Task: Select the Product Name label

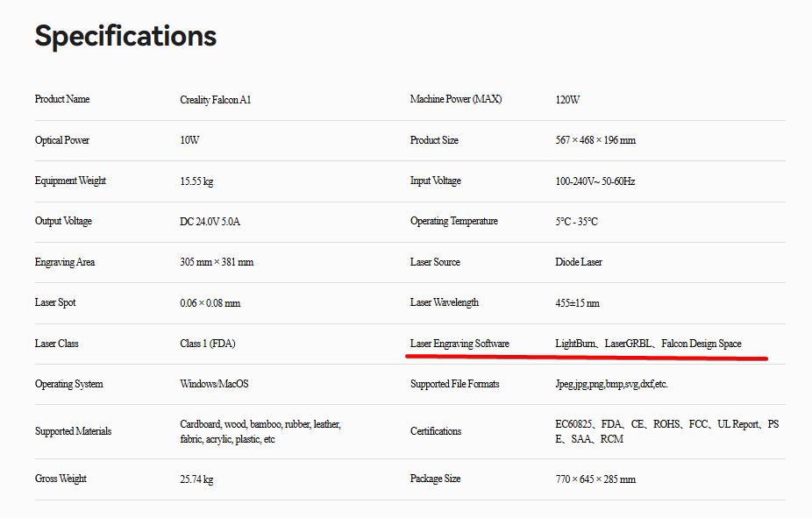Action: click(x=62, y=99)
